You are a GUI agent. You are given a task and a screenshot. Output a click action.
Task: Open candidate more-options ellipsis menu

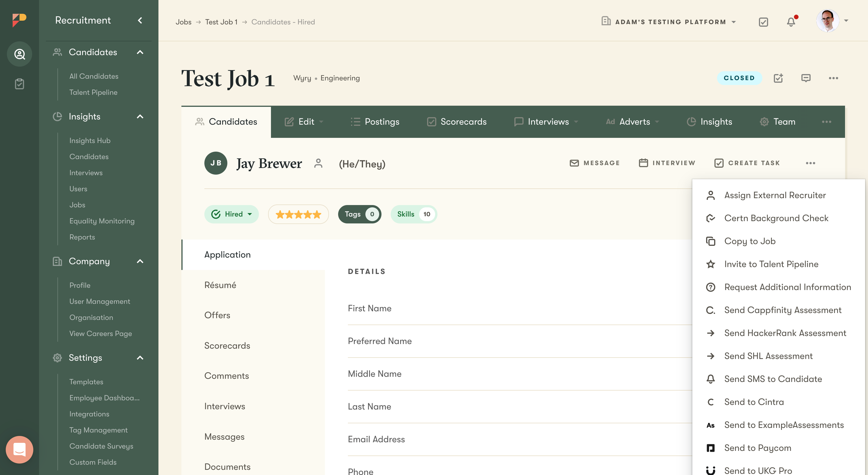[x=810, y=163]
